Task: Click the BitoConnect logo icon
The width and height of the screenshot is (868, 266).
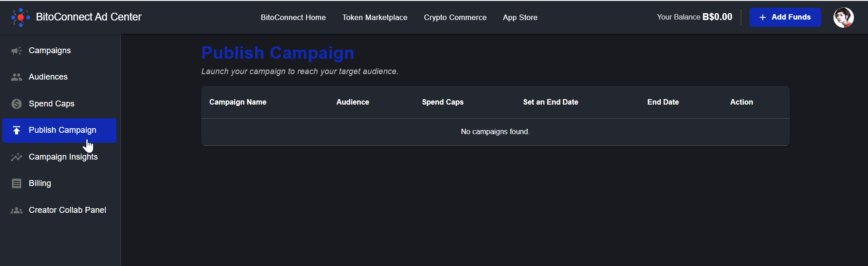Action: tap(20, 17)
